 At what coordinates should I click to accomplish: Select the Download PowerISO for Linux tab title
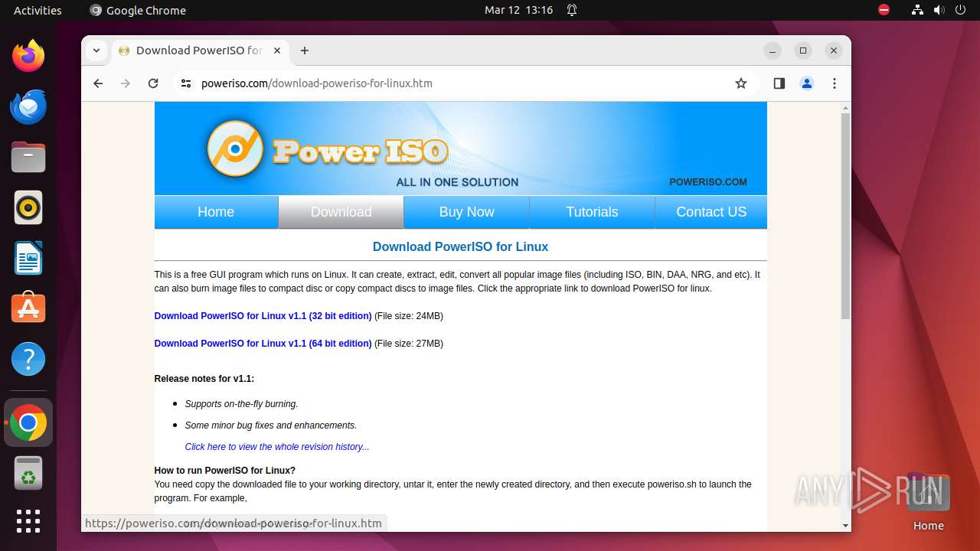tap(199, 51)
